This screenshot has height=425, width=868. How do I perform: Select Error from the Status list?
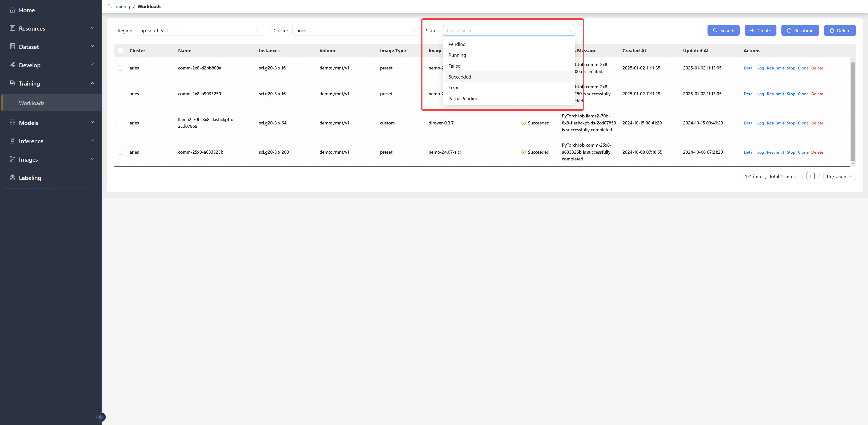[509, 88]
